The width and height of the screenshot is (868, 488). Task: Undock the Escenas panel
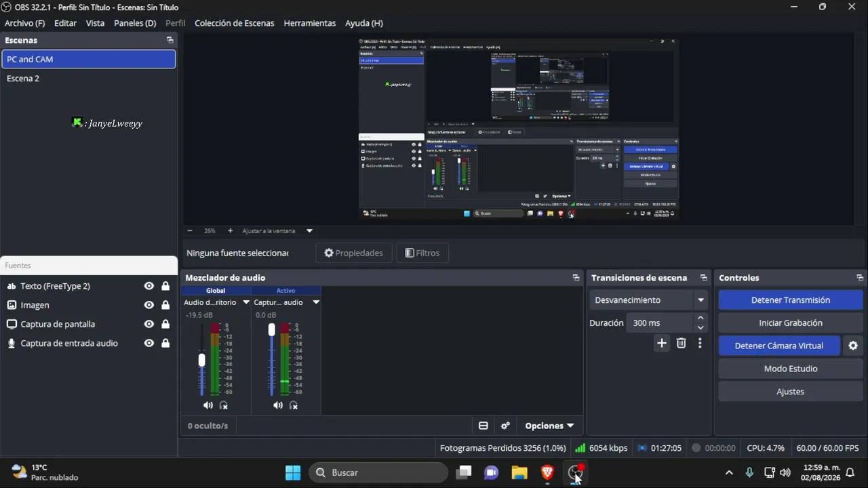[x=170, y=40]
